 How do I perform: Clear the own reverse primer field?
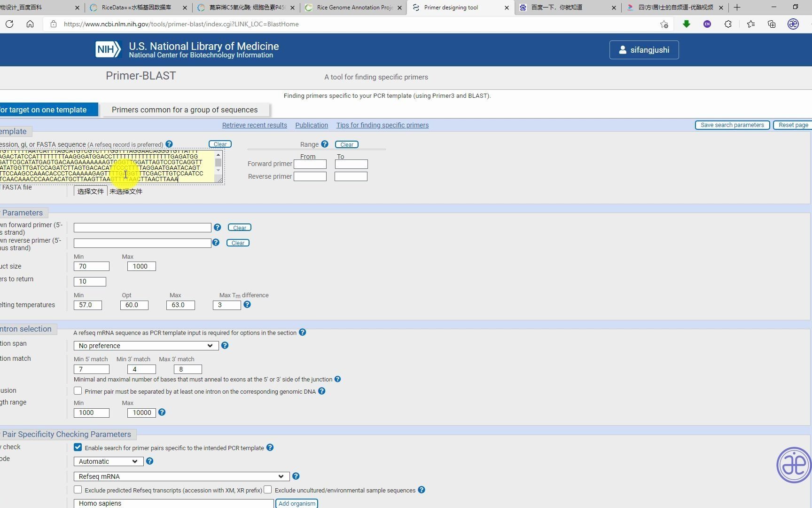[x=238, y=243]
